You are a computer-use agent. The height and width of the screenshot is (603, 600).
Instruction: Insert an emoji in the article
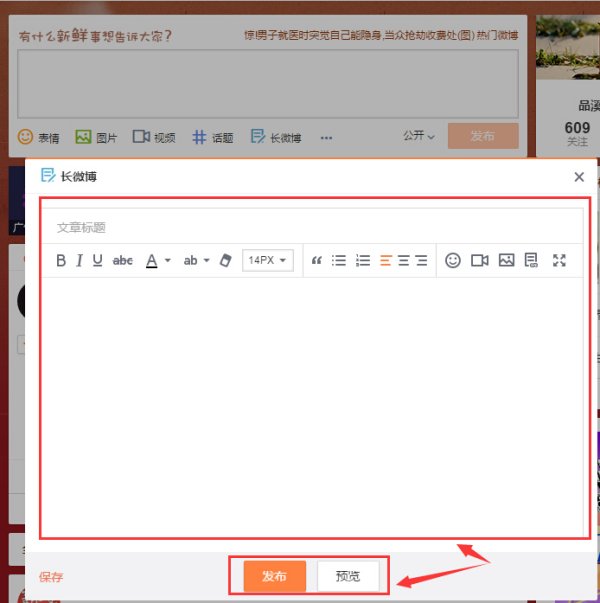pyautogui.click(x=453, y=260)
